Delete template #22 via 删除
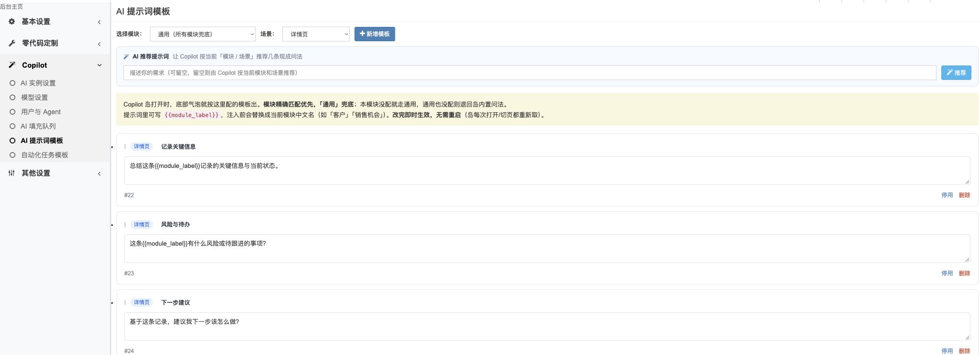 point(964,195)
